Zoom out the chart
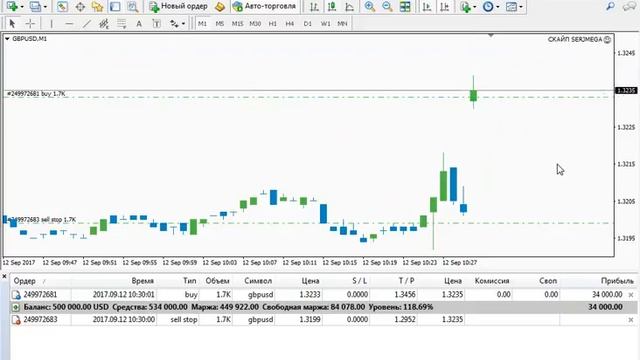The image size is (640, 360). 387,7
